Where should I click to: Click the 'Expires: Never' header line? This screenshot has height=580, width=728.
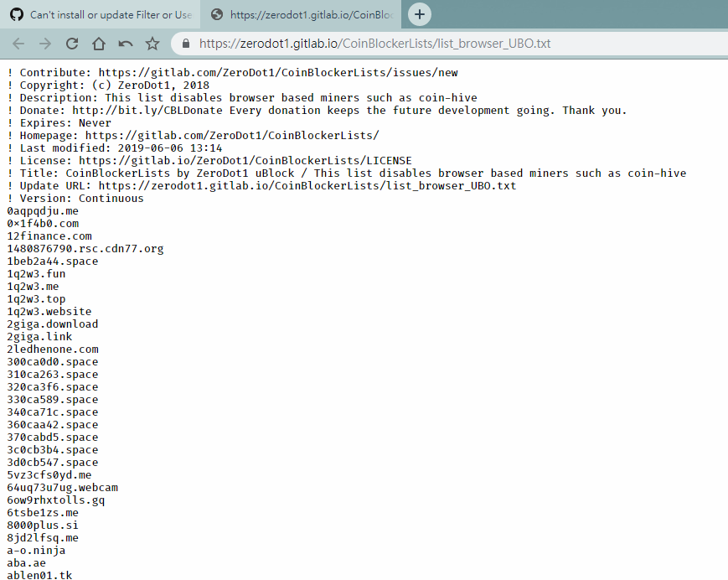(x=59, y=122)
